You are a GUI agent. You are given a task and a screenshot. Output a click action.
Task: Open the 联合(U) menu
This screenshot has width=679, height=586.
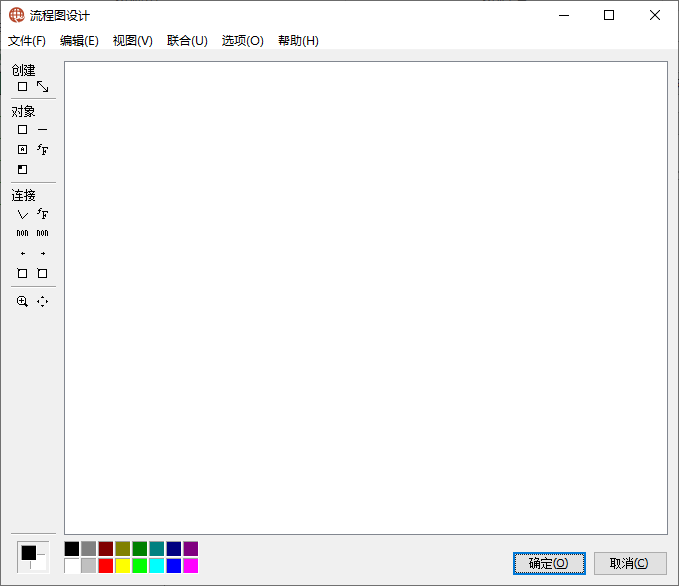(x=187, y=41)
